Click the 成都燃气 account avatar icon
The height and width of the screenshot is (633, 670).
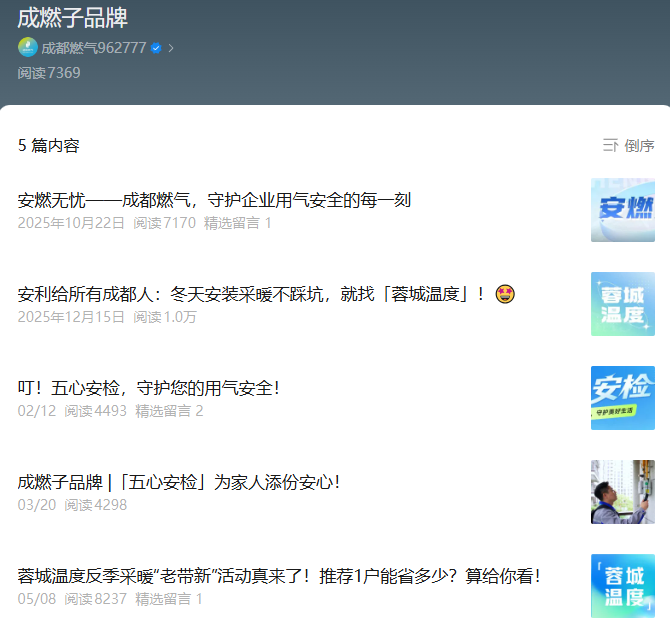(x=28, y=47)
